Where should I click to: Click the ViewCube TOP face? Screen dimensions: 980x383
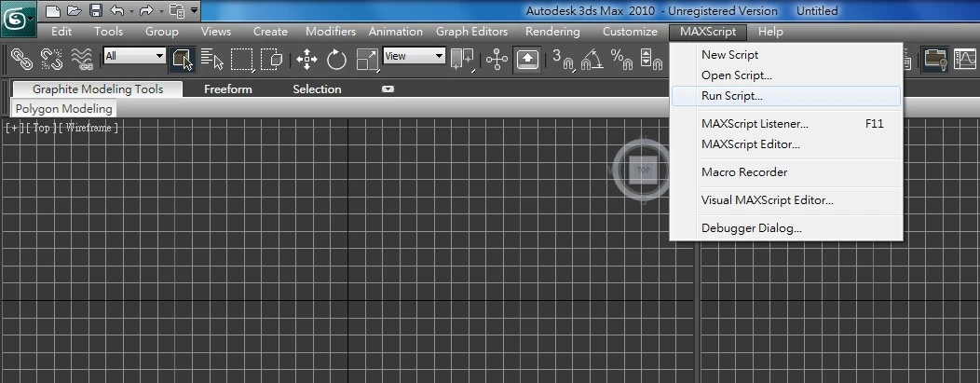coord(643,170)
